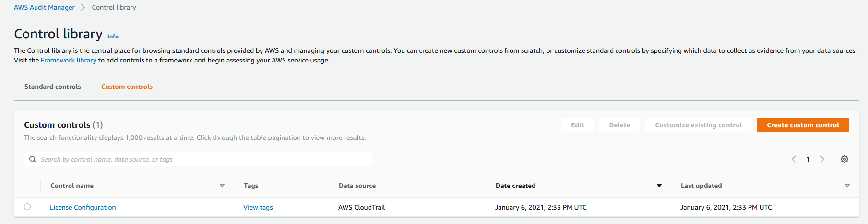Click the Edit button
This screenshot has width=868, height=224.
point(577,125)
